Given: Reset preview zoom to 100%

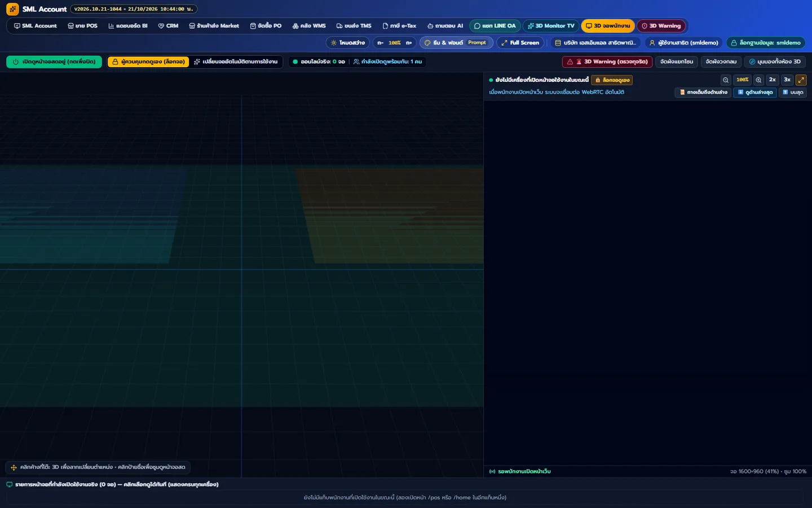Looking at the screenshot, I should (x=742, y=80).
